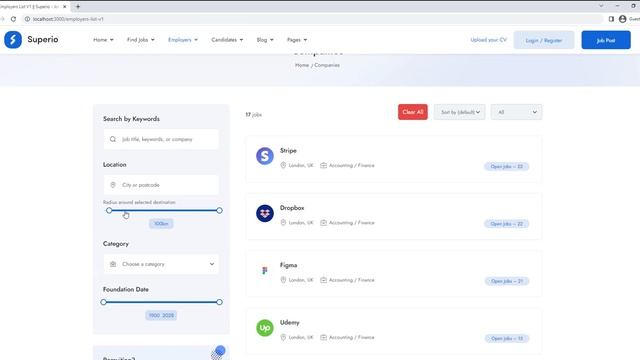Open the Udemy company logo
Image resolution: width=640 pixels, height=360 pixels.
[265, 328]
